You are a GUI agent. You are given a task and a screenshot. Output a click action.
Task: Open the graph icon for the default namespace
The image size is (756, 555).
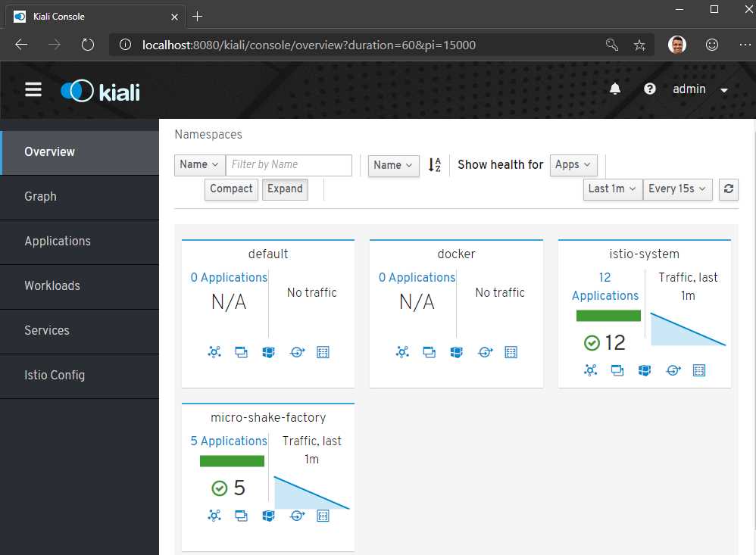click(214, 352)
